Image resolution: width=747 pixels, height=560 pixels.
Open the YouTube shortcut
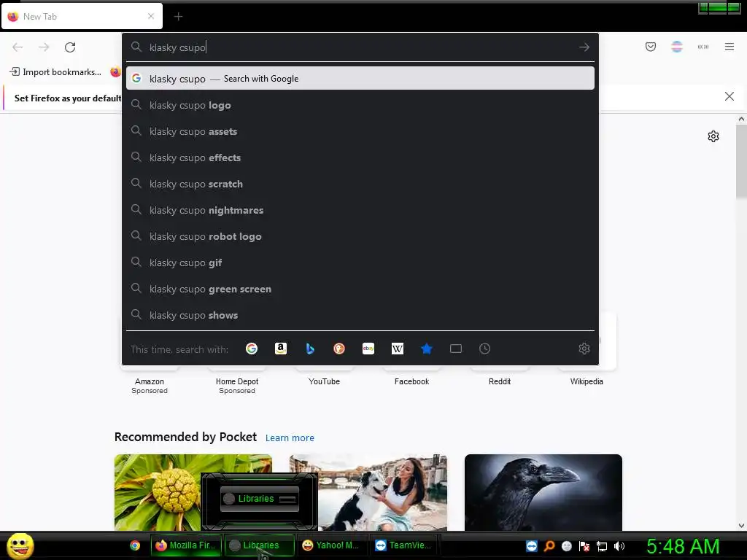coord(324,381)
